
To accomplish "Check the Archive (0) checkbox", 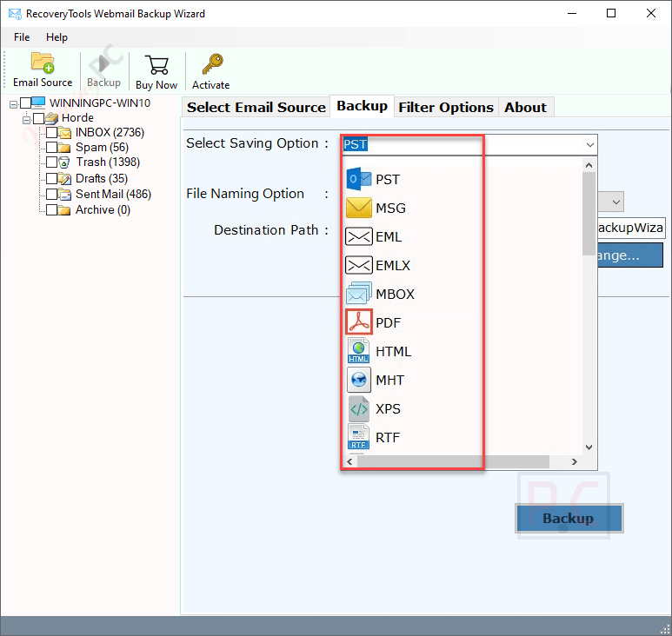I will tap(51, 210).
